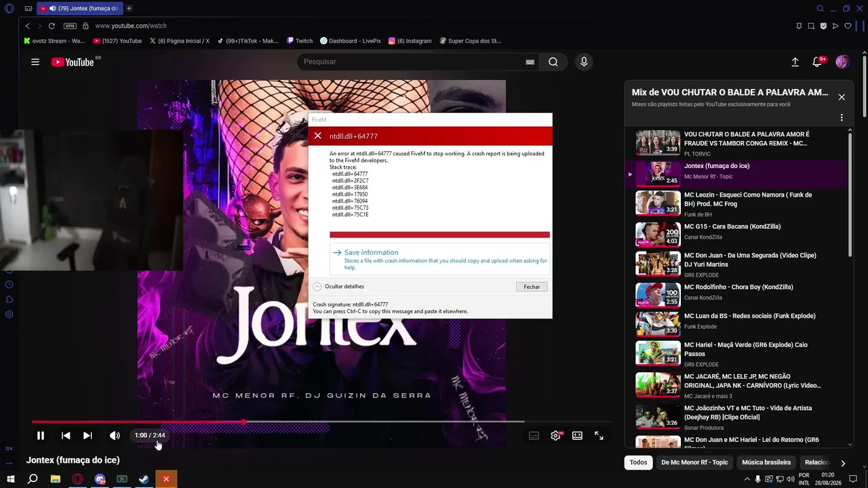Show more filter chips with right arrow
Image resolution: width=868 pixels, height=488 pixels.
click(843, 463)
